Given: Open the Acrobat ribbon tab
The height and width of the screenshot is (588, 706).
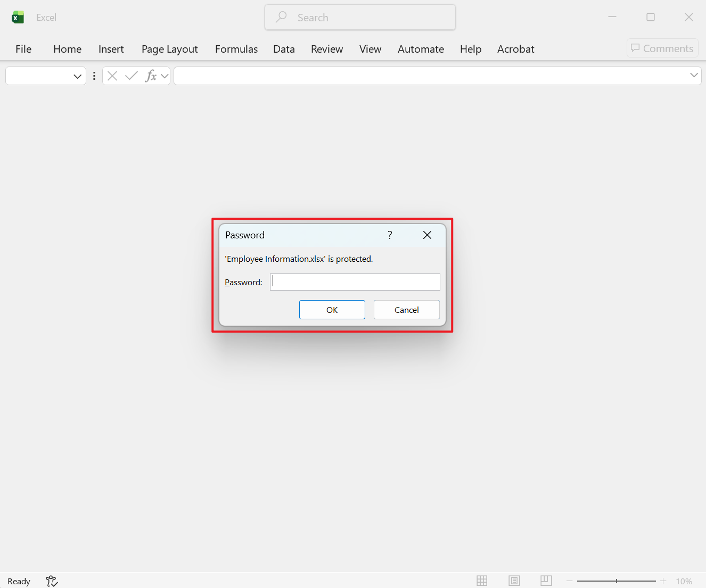Looking at the screenshot, I should coord(515,49).
